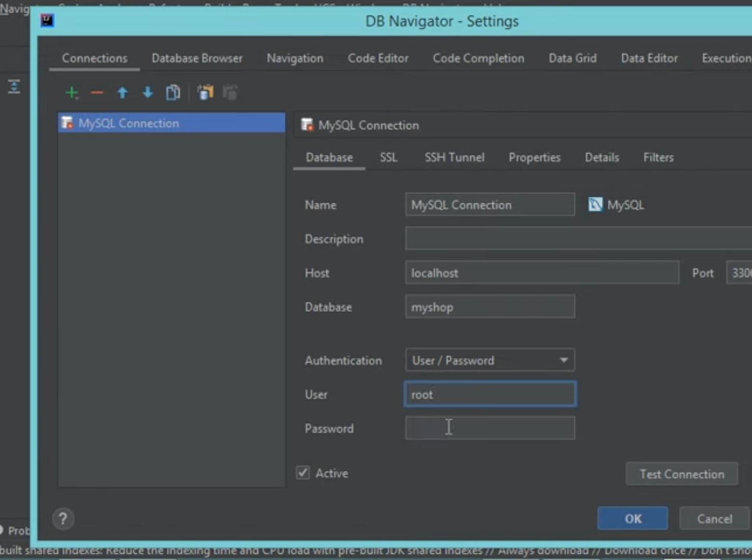The image size is (752, 560).
Task: Switch to the Properties sub-tab
Action: tap(535, 157)
